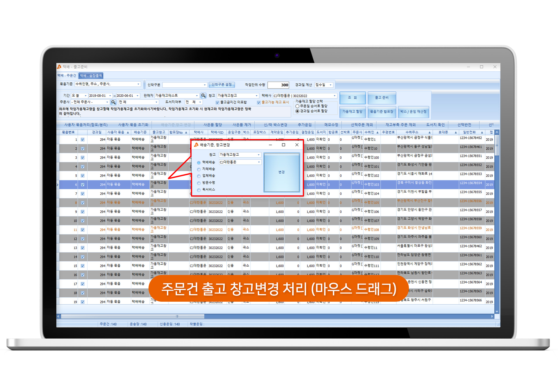Click the search icon next to 판매자
The width and height of the screenshot is (558, 392).
click(x=203, y=96)
